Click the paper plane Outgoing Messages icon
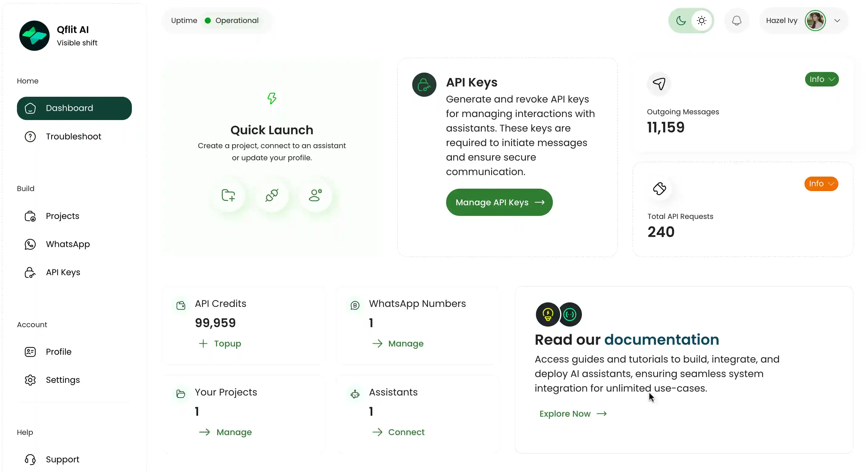This screenshot has width=868, height=472. coord(659,83)
